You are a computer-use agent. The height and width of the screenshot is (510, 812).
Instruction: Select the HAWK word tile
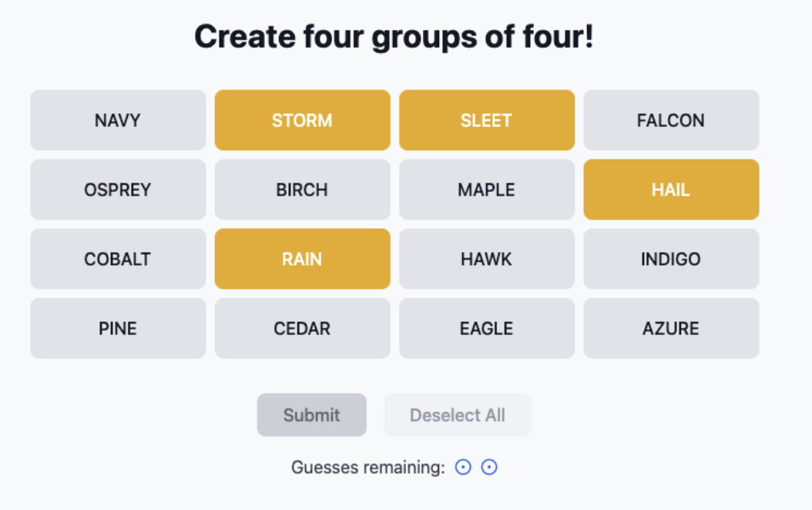(487, 259)
